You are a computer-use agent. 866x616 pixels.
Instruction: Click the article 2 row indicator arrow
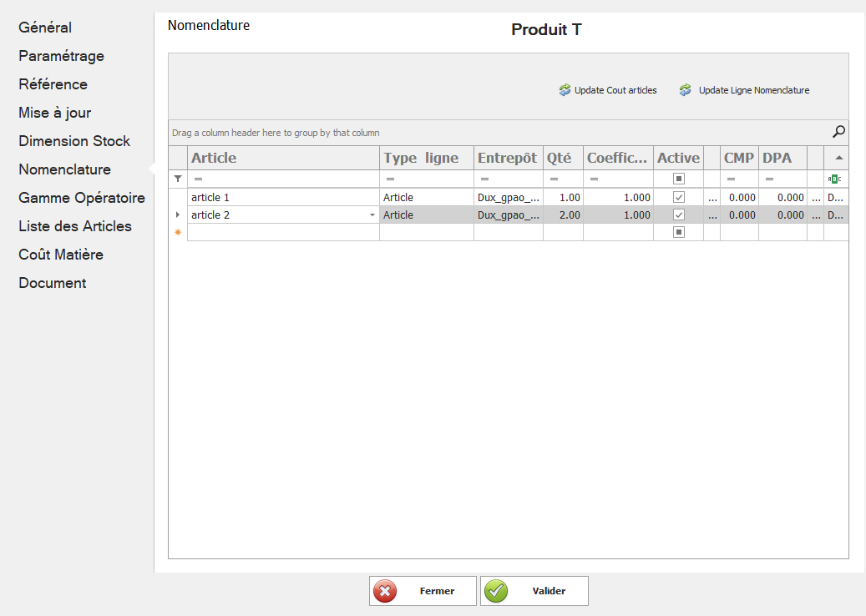(x=177, y=215)
